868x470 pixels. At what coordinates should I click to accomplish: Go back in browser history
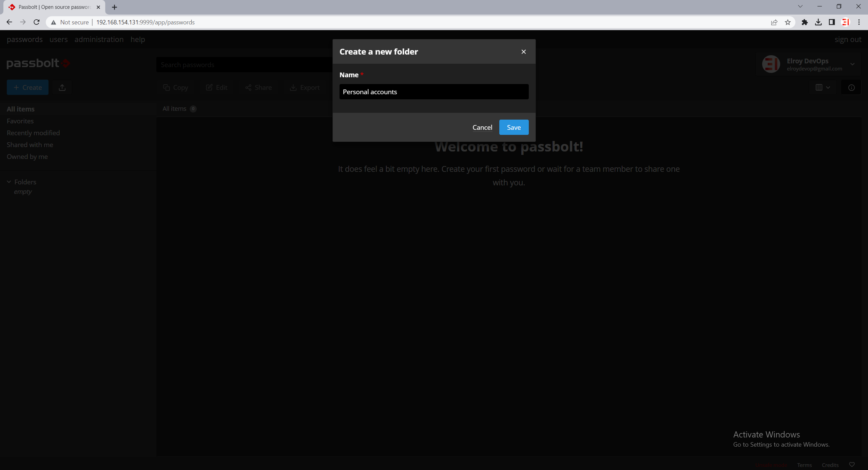pos(9,22)
